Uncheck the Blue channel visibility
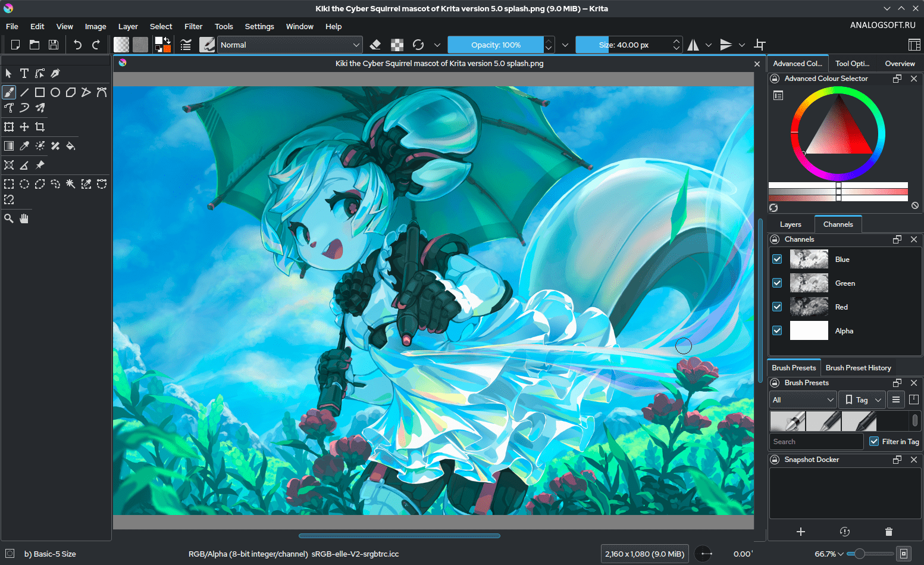 coord(776,259)
